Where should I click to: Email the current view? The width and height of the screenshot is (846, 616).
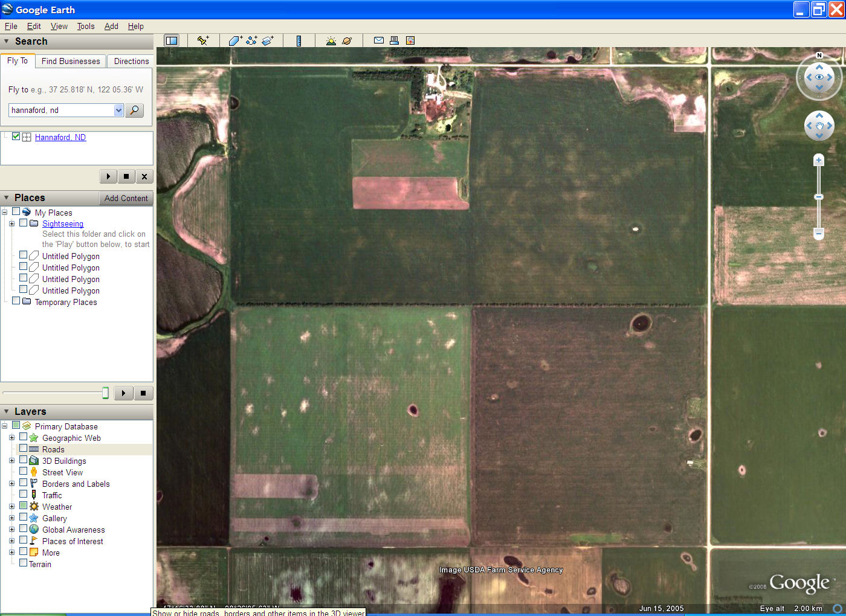[379, 40]
